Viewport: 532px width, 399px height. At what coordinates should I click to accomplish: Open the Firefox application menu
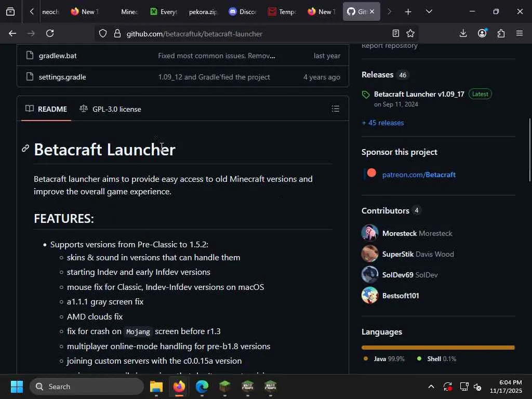coord(520,33)
